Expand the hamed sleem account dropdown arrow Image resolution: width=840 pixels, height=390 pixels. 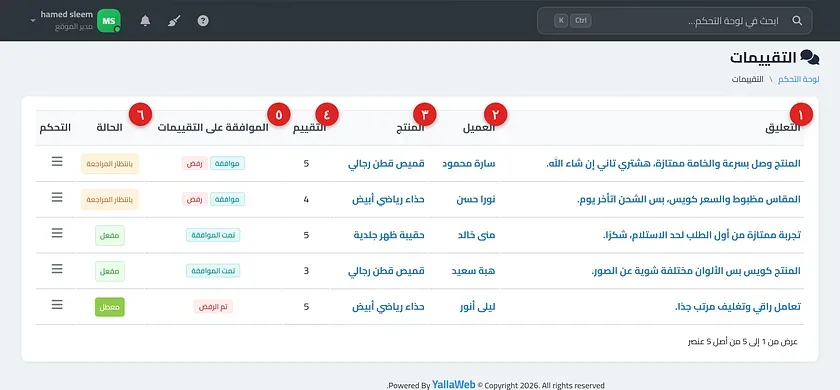point(33,21)
